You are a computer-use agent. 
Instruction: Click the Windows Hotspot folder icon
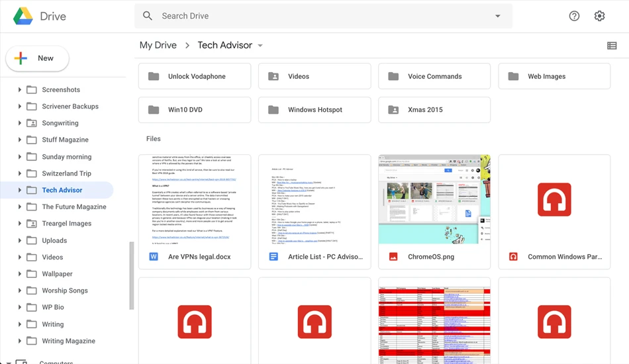(x=273, y=110)
